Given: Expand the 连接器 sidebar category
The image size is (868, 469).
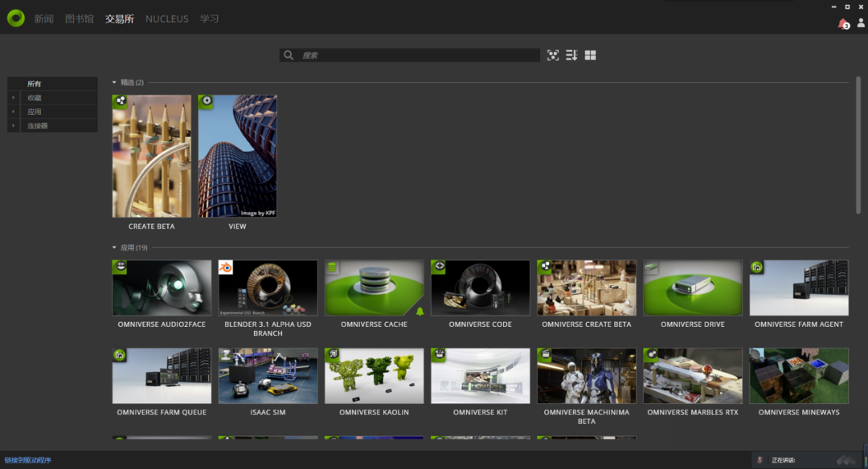Looking at the screenshot, I should (x=14, y=125).
